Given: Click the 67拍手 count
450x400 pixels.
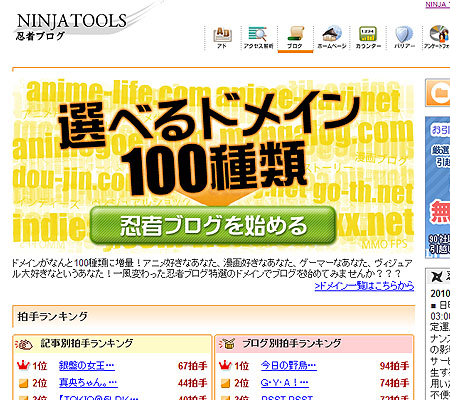Looking at the screenshot, I should 193,366.
